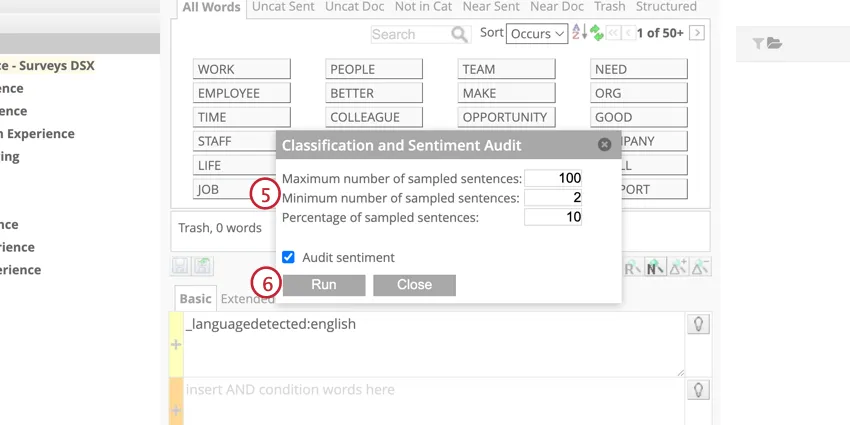Toggle the Audit sentiment checkbox
Screen dimensions: 850x425
[x=288, y=257]
